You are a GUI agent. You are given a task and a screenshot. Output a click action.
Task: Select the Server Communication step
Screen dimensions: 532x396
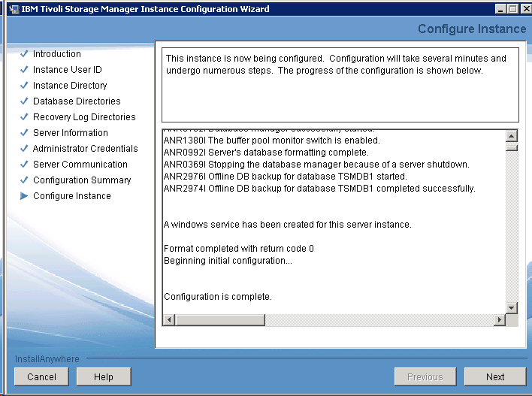[x=80, y=165]
